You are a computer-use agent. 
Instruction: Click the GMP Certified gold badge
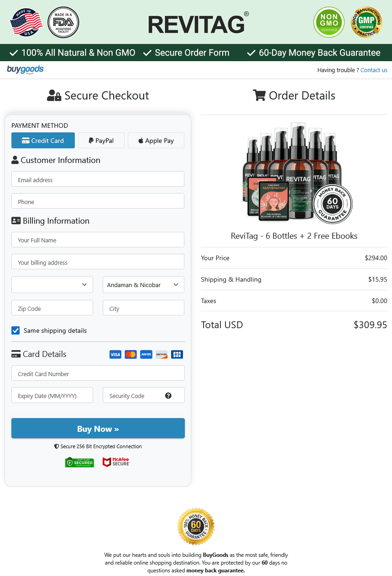coord(366,22)
